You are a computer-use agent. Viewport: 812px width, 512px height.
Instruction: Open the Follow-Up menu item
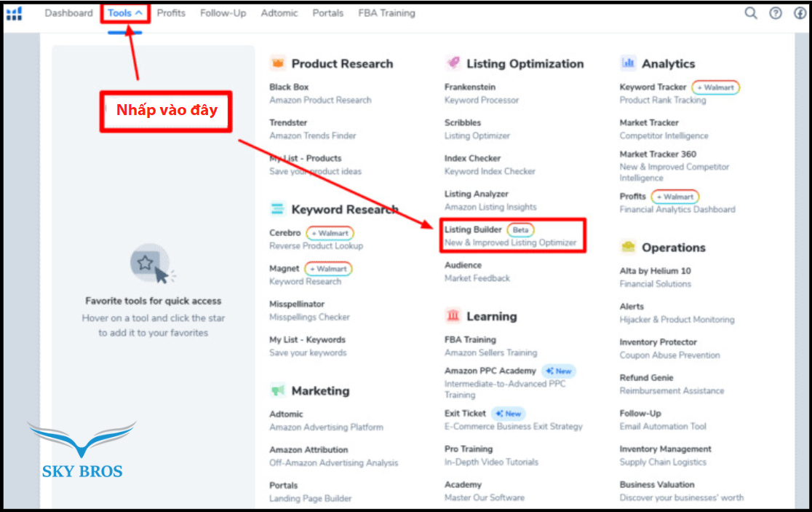[223, 13]
